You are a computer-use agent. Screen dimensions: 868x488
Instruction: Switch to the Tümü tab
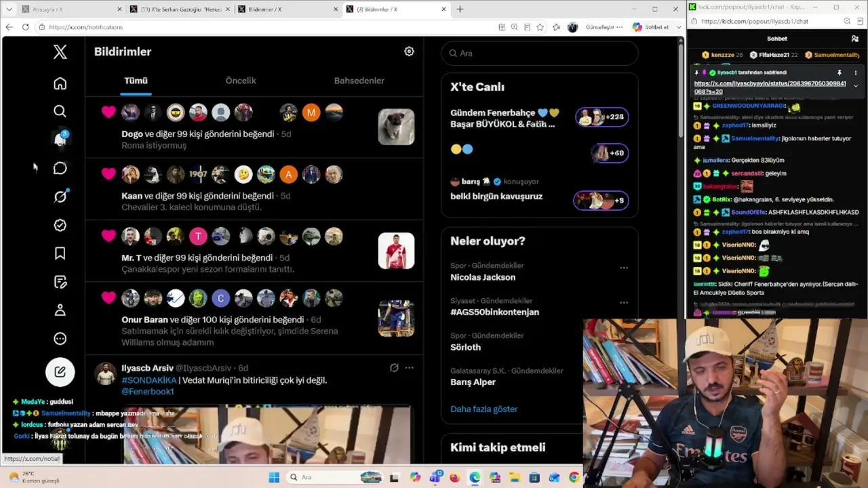point(136,81)
